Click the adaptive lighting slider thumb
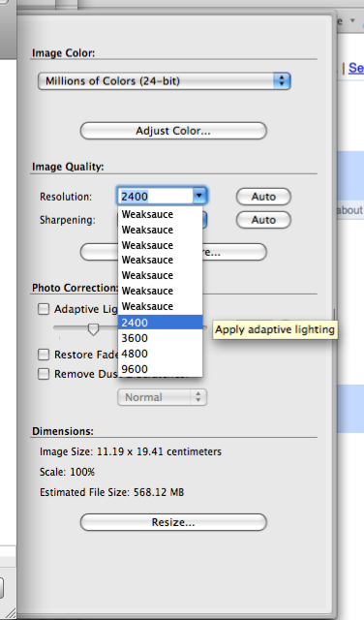The image size is (364, 620). pos(93,329)
